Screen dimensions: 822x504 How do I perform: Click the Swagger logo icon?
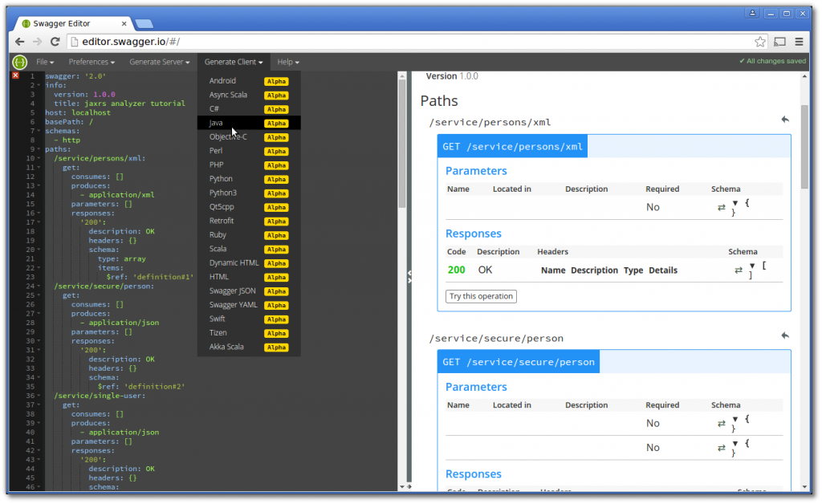coord(18,62)
